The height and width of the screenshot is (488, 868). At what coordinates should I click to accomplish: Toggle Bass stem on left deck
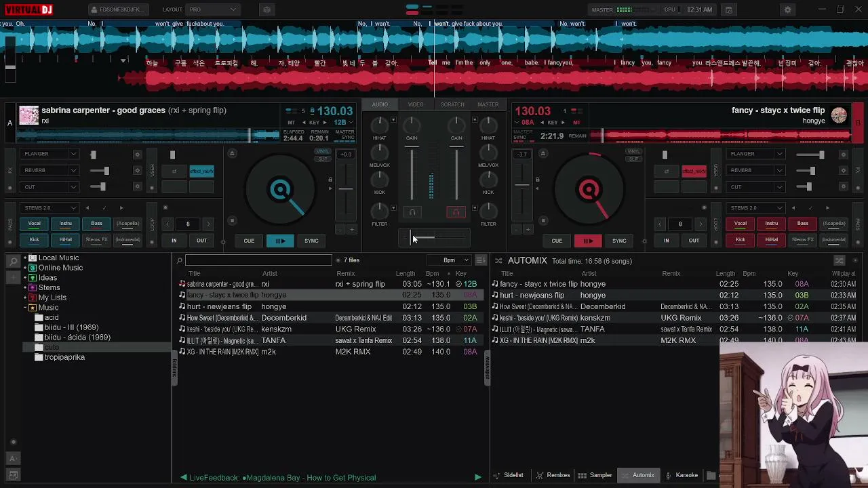[x=96, y=224]
